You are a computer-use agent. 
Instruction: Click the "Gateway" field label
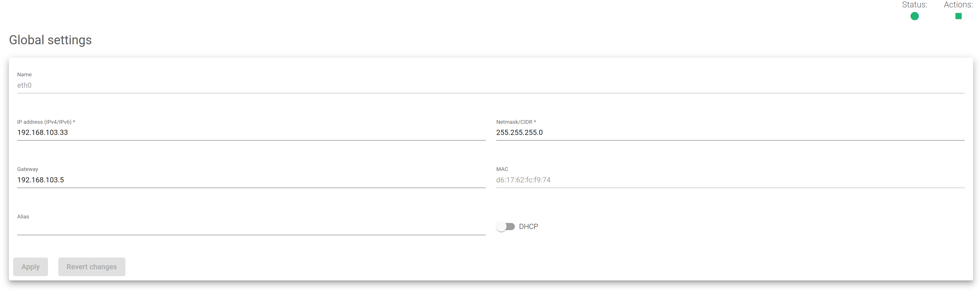[27, 169]
